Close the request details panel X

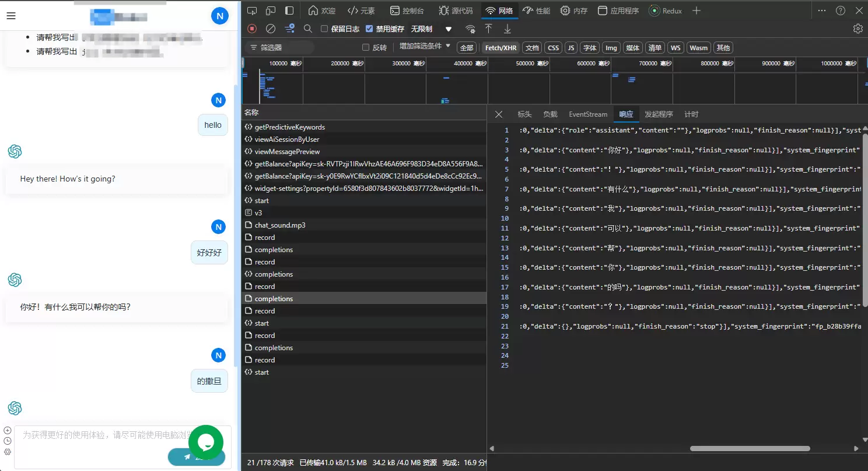(x=498, y=114)
